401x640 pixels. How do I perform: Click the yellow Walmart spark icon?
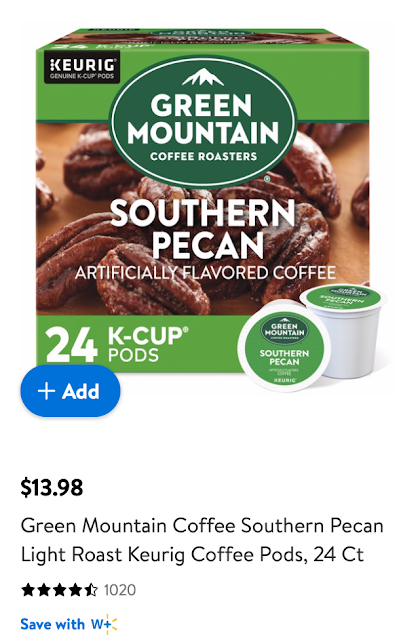tap(112, 624)
